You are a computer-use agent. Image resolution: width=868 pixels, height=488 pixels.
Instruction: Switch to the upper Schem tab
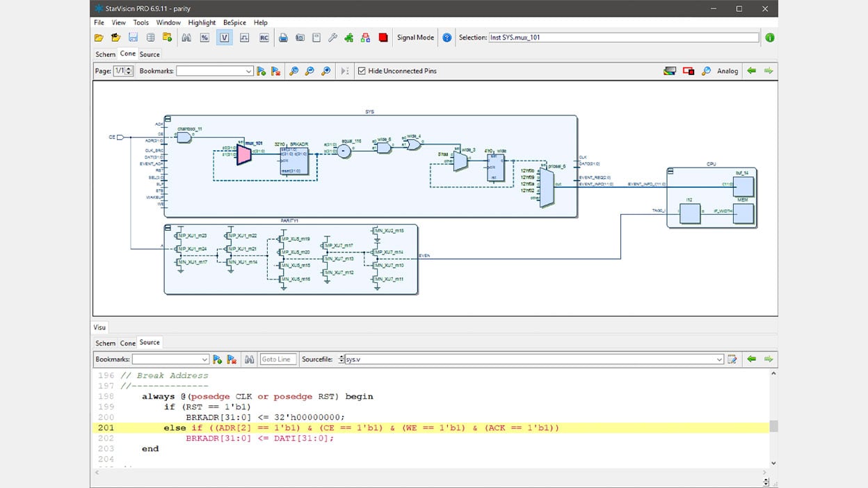(105, 54)
